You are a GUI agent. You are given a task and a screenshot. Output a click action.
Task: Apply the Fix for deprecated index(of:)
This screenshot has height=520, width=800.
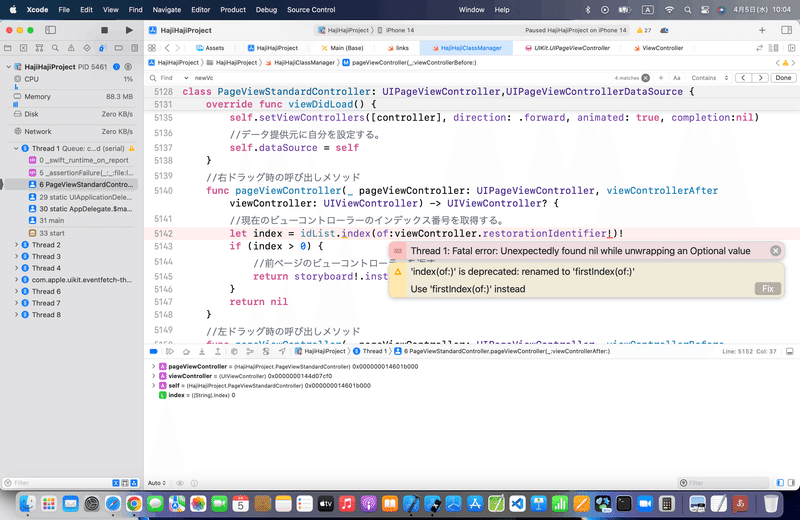[x=768, y=289]
